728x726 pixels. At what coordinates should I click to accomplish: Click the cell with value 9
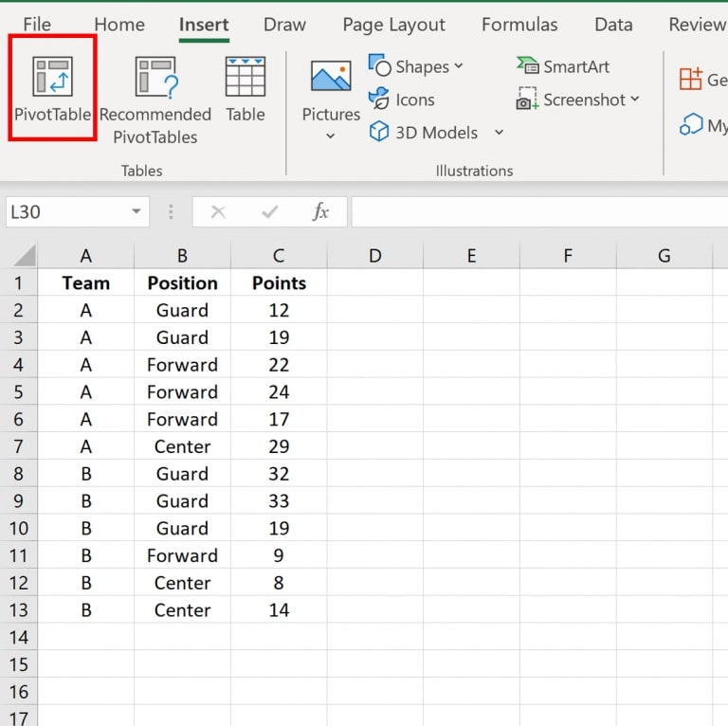(x=279, y=555)
